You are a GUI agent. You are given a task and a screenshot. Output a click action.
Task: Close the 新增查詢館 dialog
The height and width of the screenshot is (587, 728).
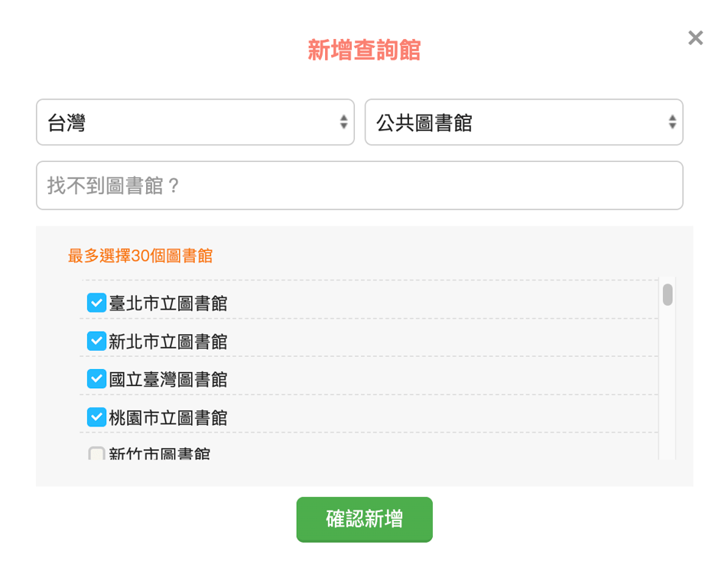tap(695, 38)
